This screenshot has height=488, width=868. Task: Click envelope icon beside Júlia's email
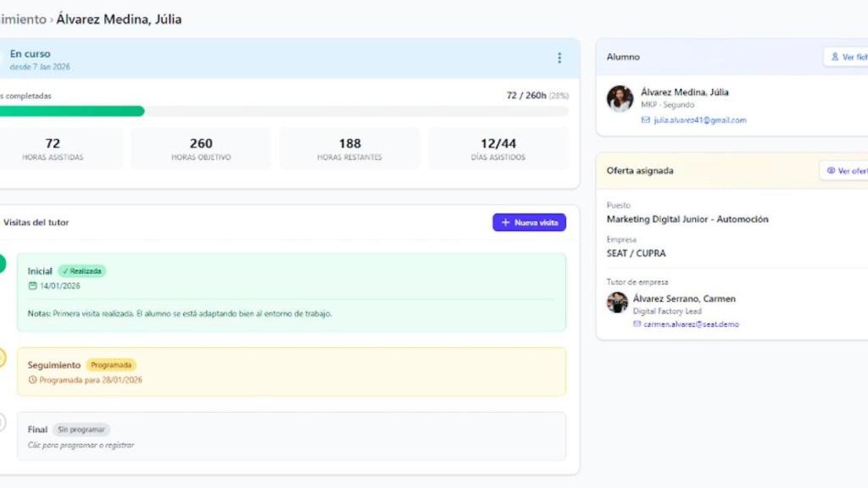click(x=646, y=120)
